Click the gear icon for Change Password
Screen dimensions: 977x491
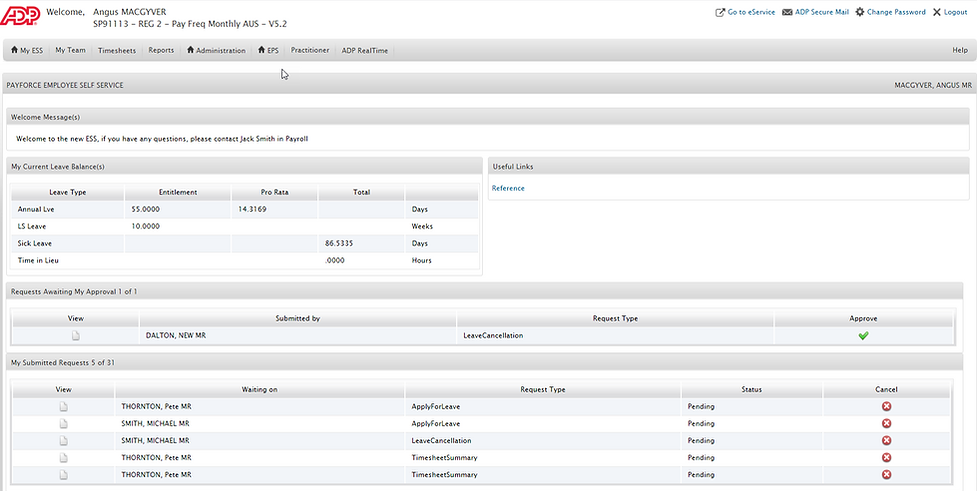point(860,12)
